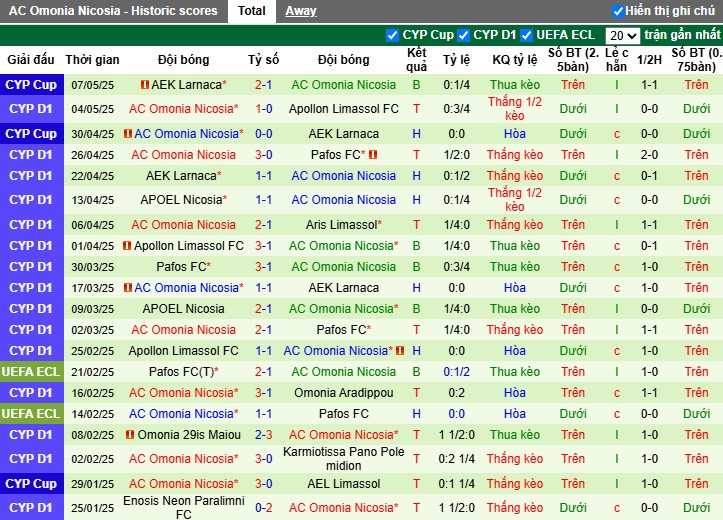Click team Aris Limassol on 06/04/25
The width and height of the screenshot is (723, 520).
click(342, 225)
